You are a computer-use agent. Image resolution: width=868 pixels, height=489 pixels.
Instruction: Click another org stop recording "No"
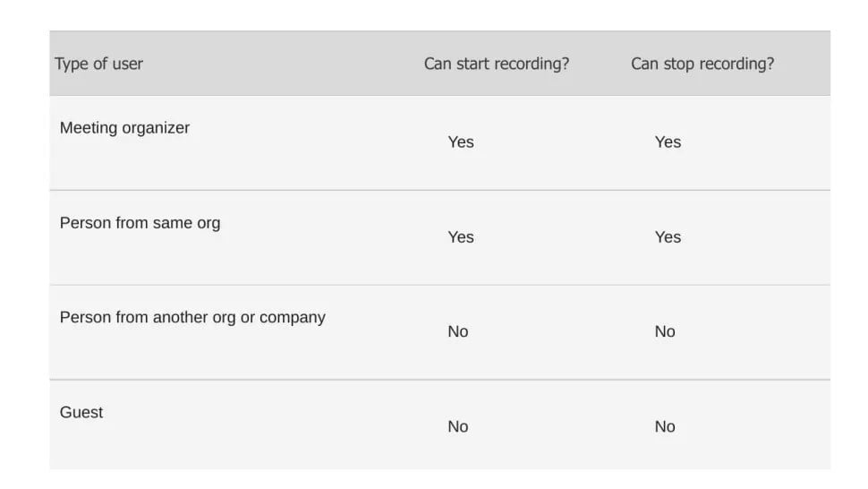coord(665,331)
